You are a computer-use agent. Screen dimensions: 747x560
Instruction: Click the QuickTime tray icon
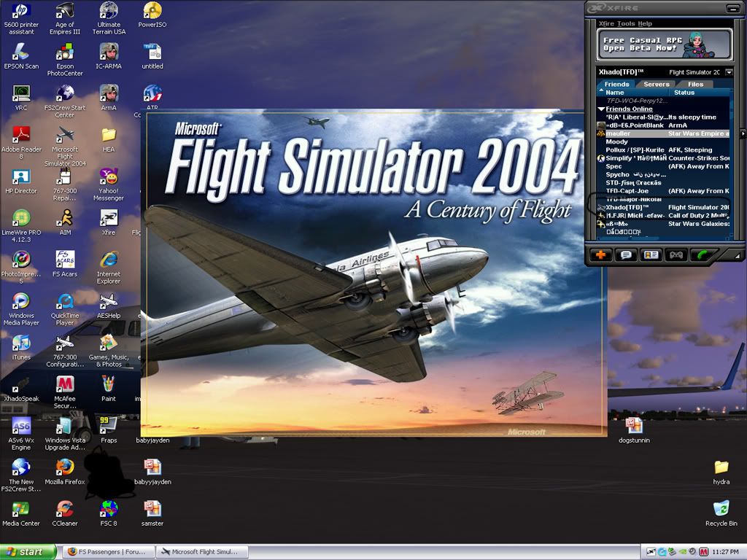tap(662, 552)
